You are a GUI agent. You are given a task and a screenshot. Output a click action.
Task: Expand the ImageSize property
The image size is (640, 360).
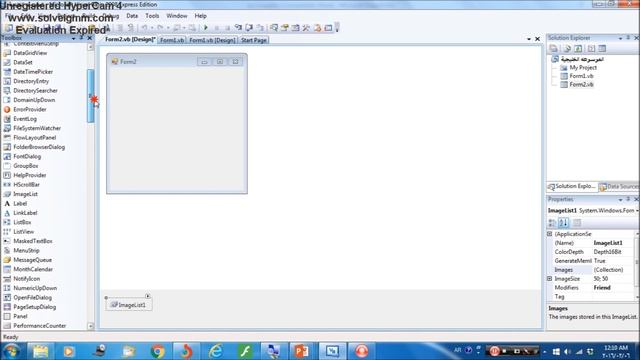(x=549, y=279)
